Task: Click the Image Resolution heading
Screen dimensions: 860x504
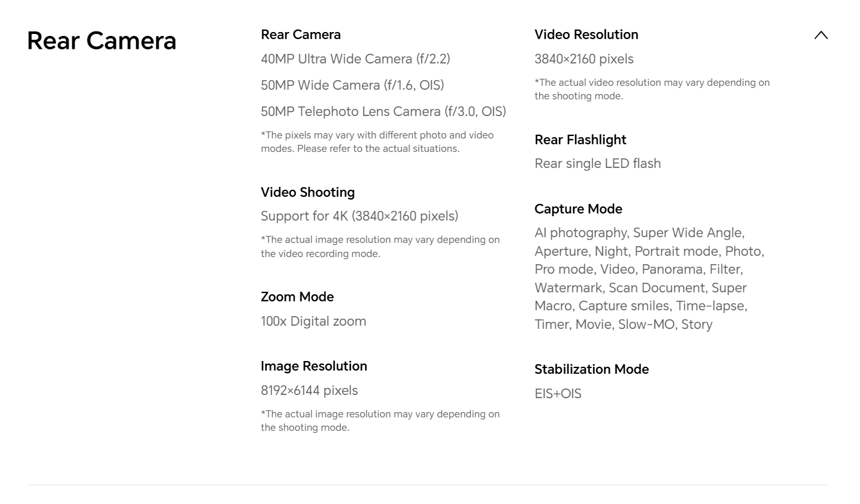Action: coord(314,366)
